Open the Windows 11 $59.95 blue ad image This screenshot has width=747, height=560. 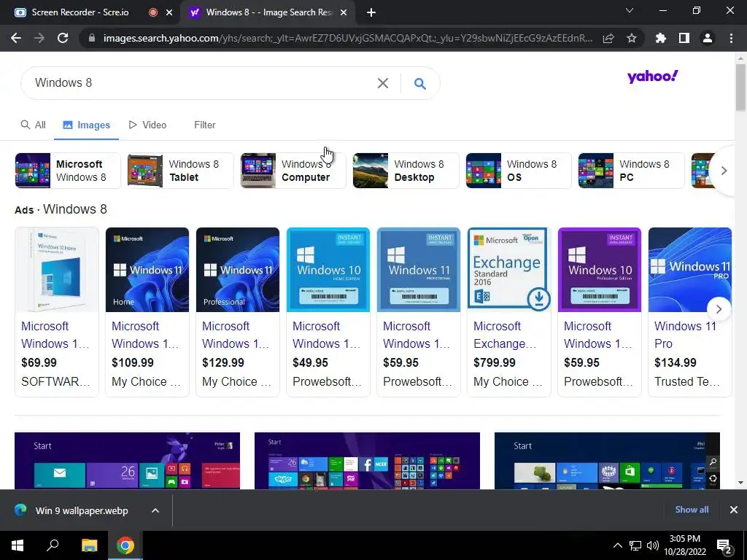pyautogui.click(x=419, y=270)
